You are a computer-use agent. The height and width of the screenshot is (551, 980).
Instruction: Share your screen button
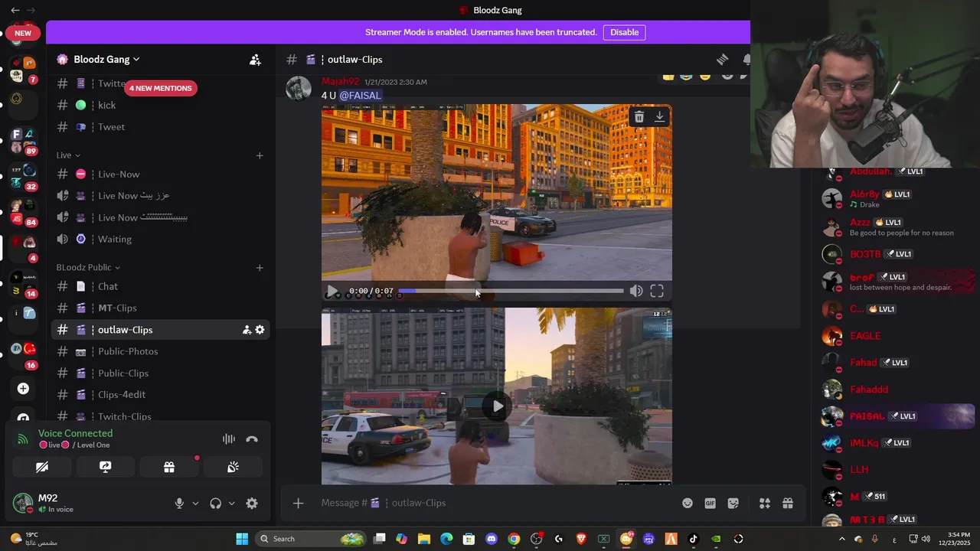coord(106,467)
